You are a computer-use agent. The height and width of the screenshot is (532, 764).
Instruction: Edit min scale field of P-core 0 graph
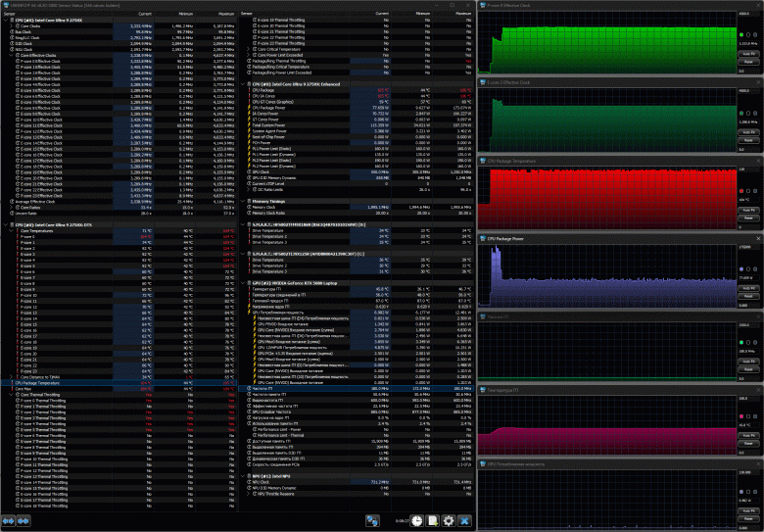pos(749,72)
